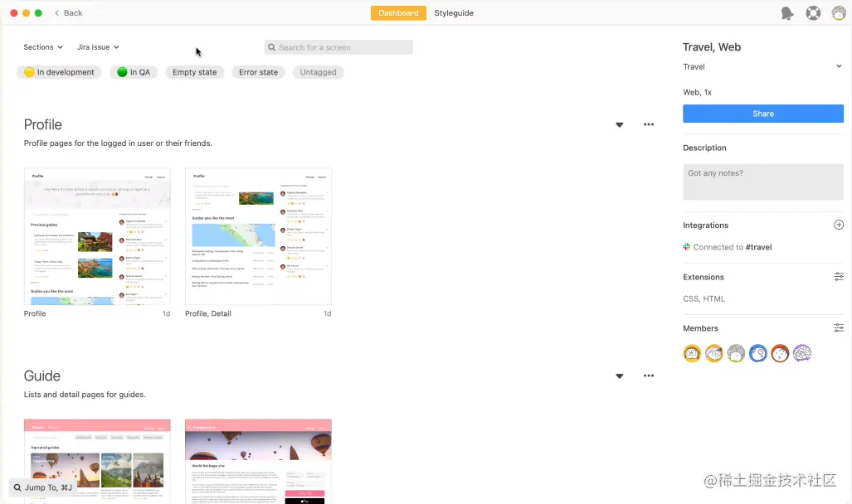Open the Profile, Detail screen thumbnail

coord(258,236)
